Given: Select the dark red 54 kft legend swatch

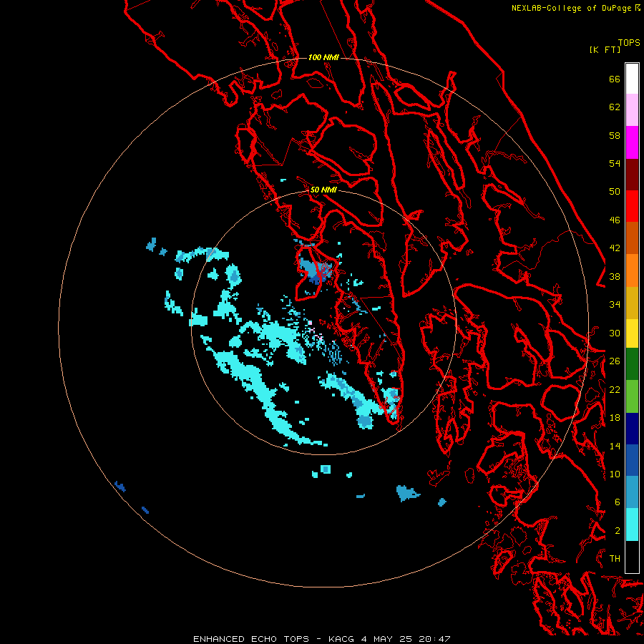Looking at the screenshot, I should 632,175.
